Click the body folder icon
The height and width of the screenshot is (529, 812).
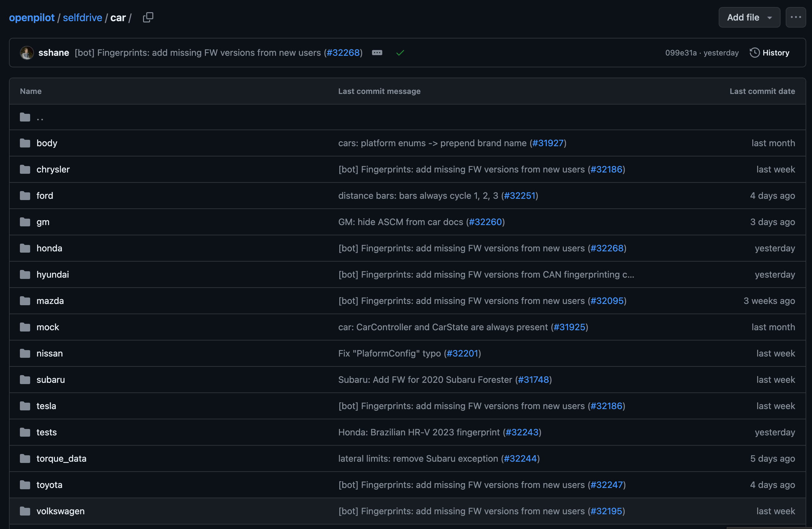click(x=25, y=143)
